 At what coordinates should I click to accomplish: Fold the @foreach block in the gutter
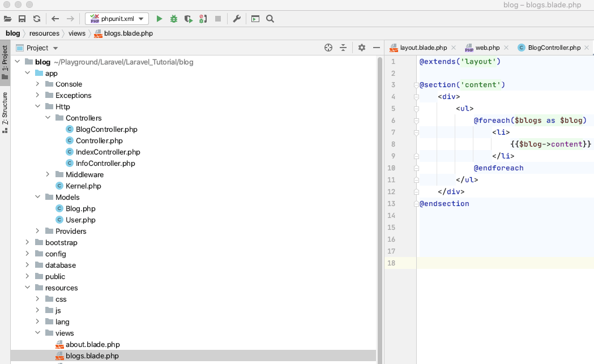[416, 121]
